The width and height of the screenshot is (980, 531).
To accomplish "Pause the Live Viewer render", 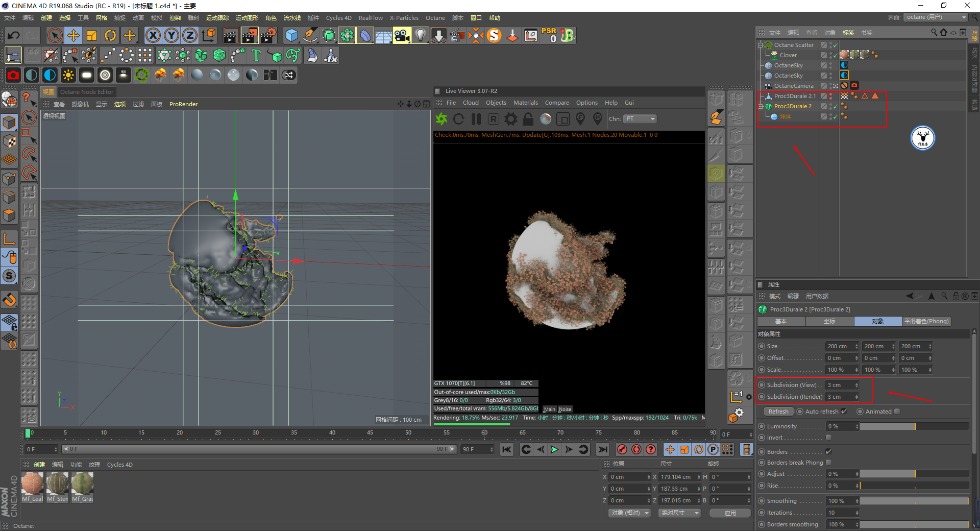I will coord(476,119).
